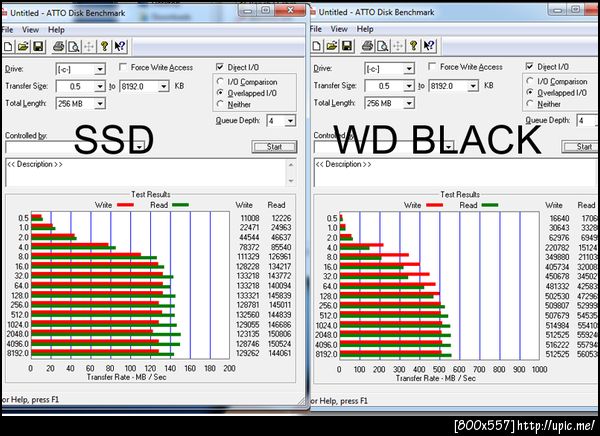Open 8192.0 transfer size dropdown in right window

point(473,86)
